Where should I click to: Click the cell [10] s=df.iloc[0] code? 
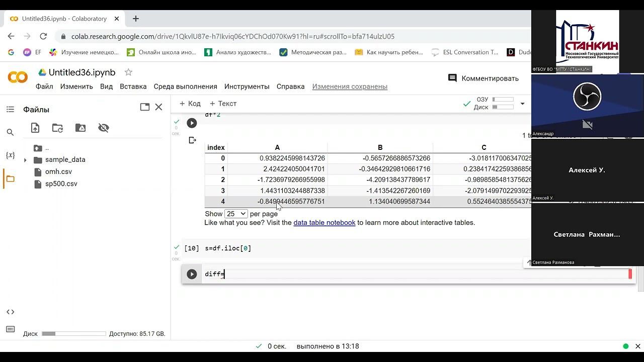[228, 248]
